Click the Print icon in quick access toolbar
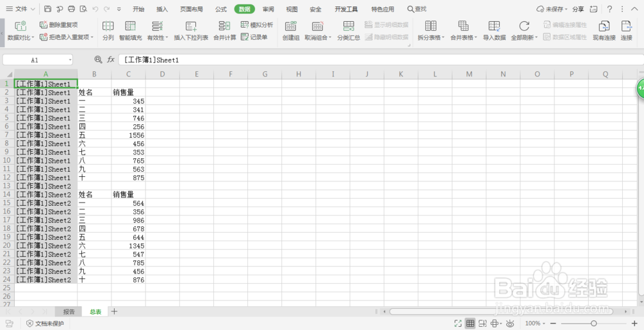 click(71, 8)
